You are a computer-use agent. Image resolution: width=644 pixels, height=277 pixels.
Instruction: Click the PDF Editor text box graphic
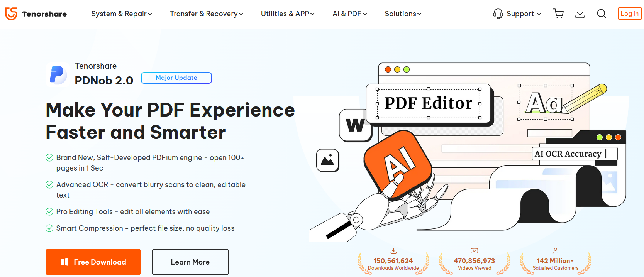coord(429,103)
